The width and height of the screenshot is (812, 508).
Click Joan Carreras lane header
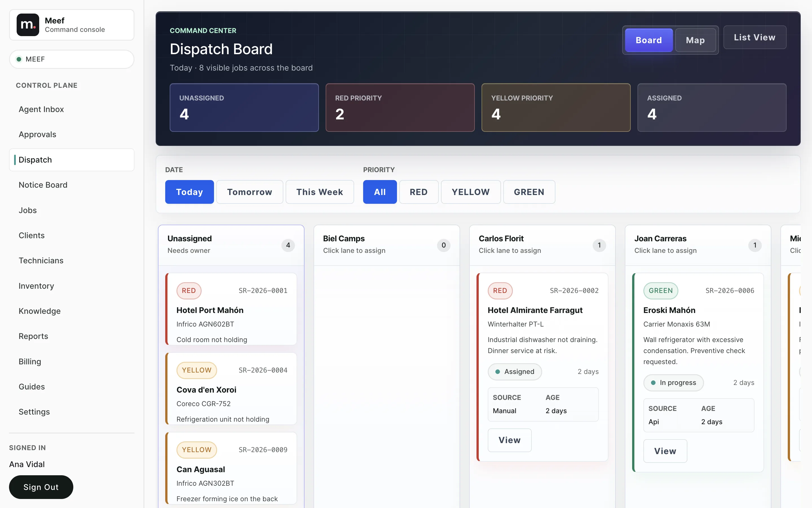[x=698, y=245]
